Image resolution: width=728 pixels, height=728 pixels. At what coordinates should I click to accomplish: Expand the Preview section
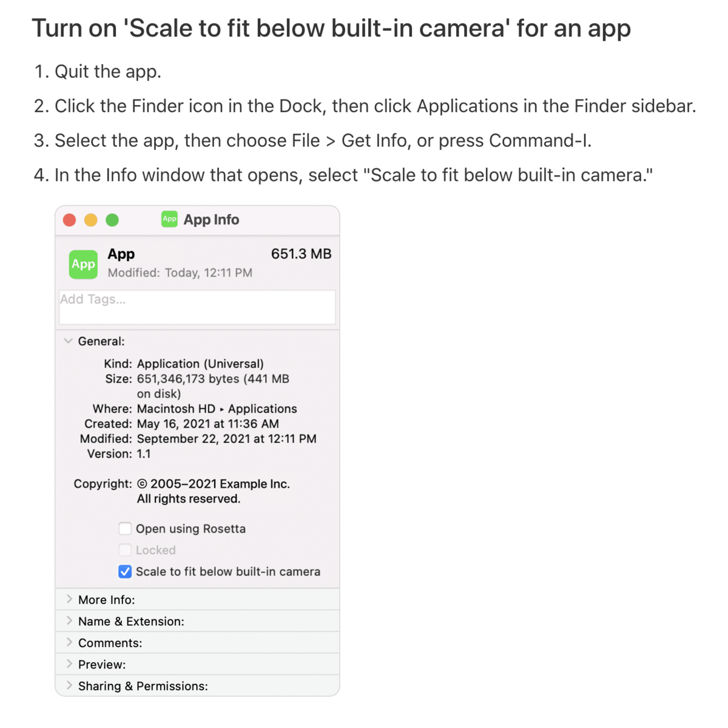pyautogui.click(x=70, y=664)
